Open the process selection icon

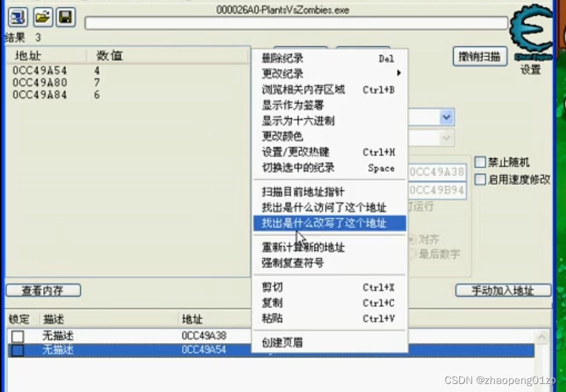pyautogui.click(x=17, y=17)
